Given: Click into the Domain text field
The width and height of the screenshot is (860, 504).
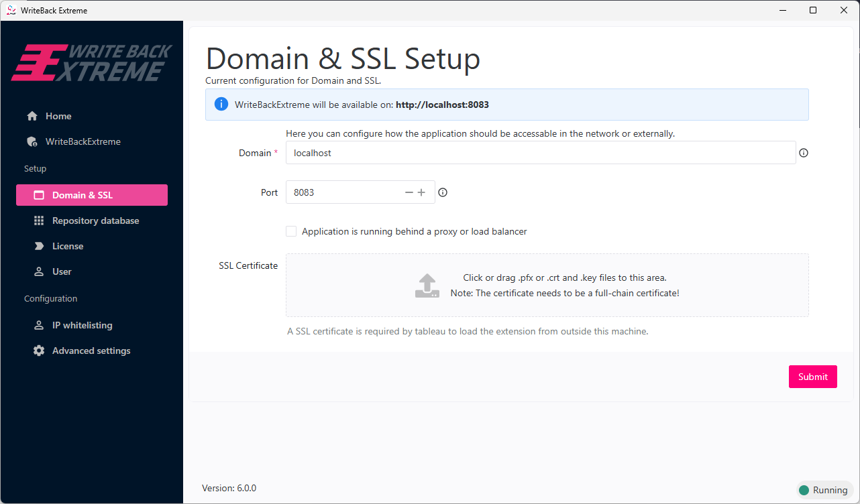Looking at the screenshot, I should [540, 153].
